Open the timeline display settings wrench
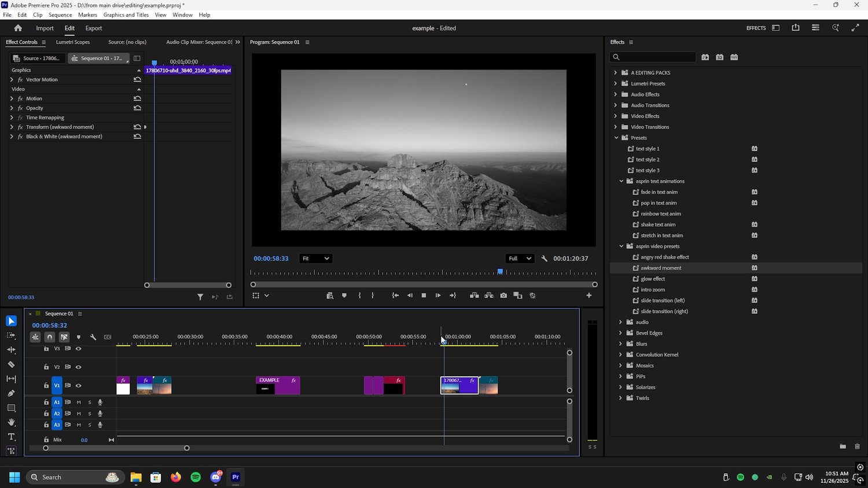This screenshot has height=488, width=868. tap(93, 337)
